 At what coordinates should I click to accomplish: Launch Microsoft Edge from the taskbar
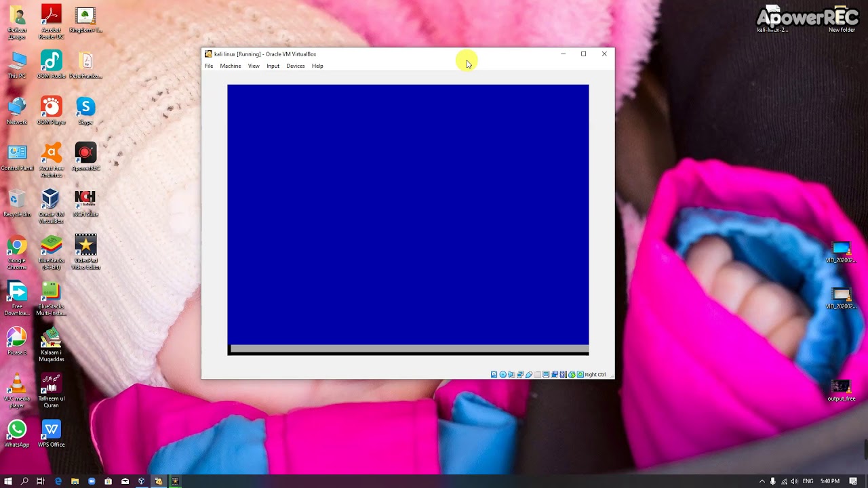click(58, 481)
